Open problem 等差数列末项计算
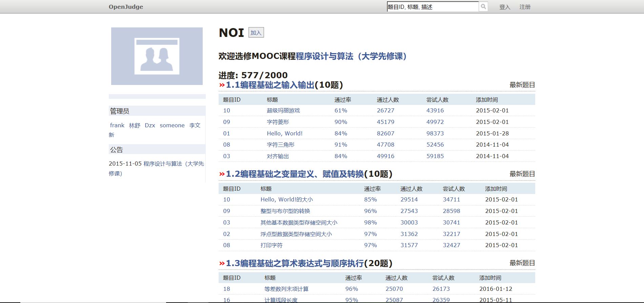644x303 pixels. point(286,289)
